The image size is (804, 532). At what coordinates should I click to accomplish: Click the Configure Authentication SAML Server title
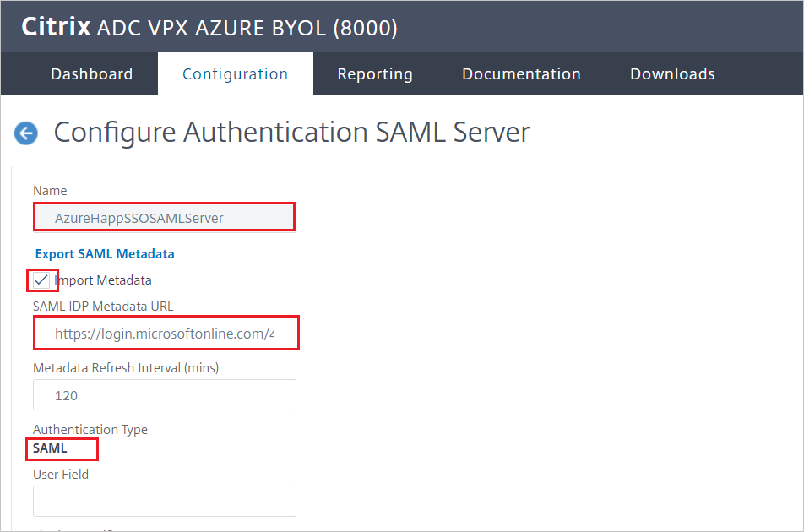click(x=291, y=133)
